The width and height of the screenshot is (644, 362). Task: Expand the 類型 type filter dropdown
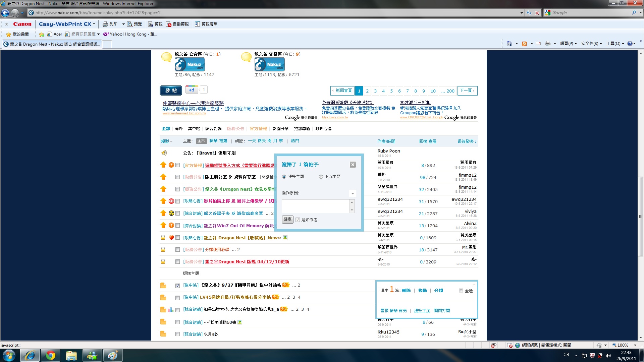(x=166, y=141)
